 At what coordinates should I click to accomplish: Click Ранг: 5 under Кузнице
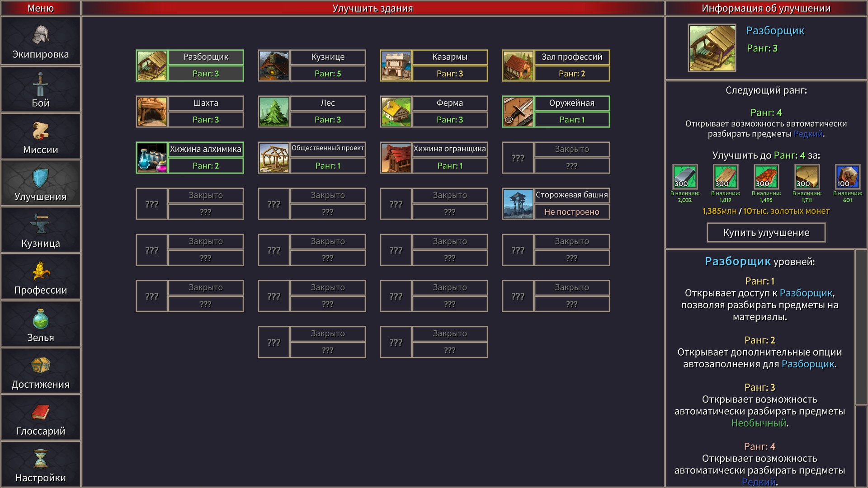[x=328, y=74]
